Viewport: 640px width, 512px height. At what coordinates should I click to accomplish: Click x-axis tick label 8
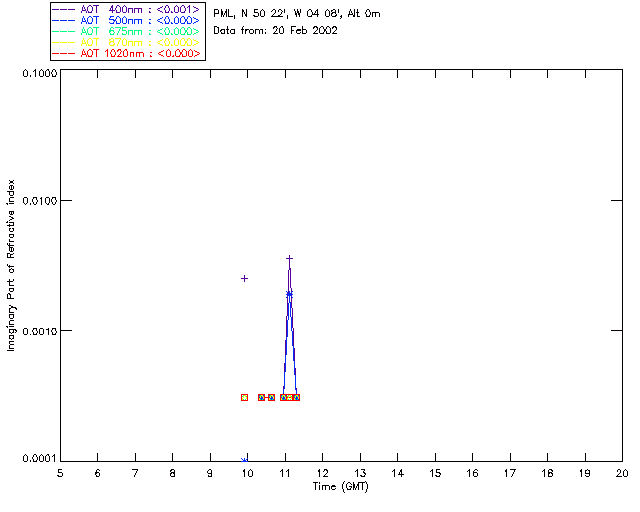(173, 473)
